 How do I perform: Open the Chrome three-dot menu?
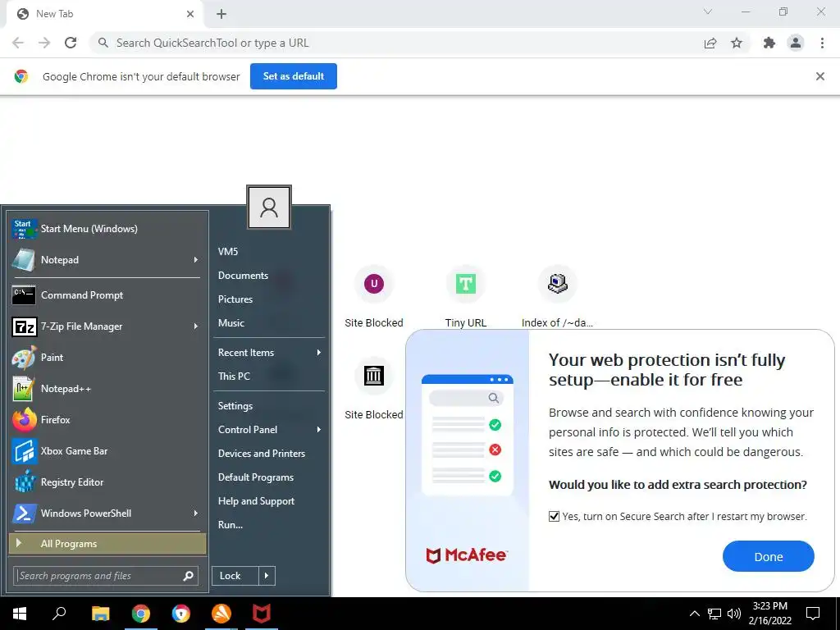[822, 43]
